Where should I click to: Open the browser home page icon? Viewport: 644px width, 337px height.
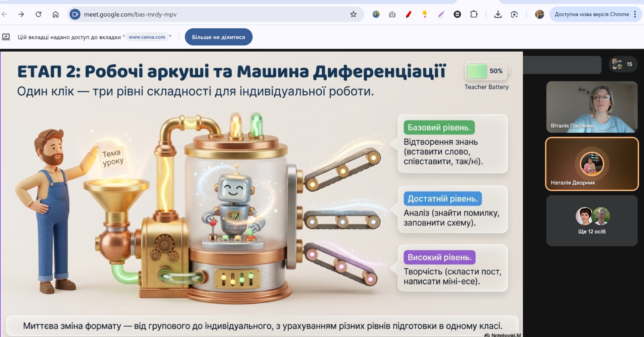(x=56, y=14)
